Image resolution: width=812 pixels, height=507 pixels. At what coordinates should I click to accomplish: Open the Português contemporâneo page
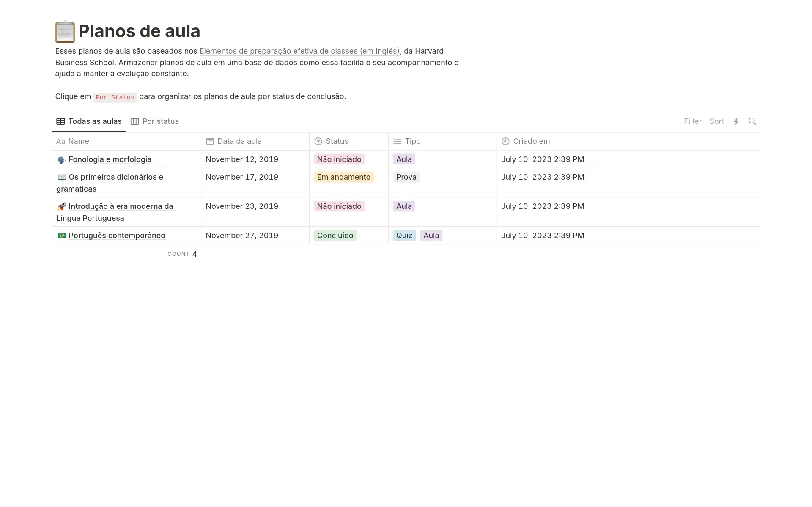click(117, 236)
